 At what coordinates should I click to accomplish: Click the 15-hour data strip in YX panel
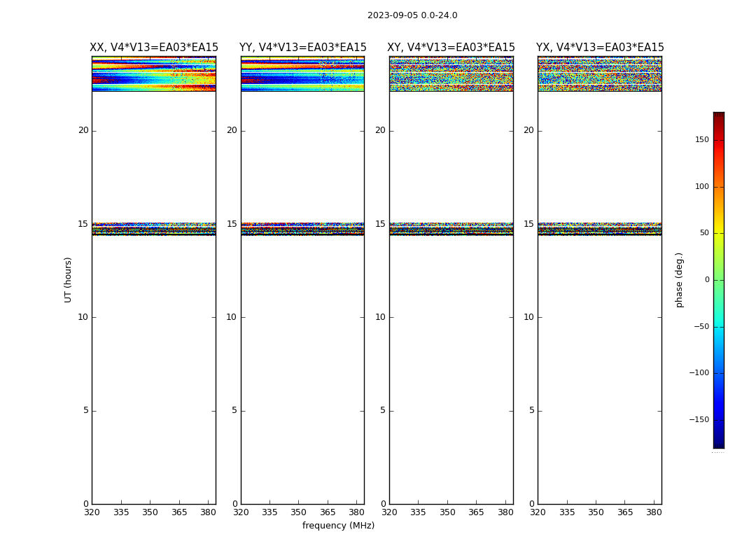(600, 229)
